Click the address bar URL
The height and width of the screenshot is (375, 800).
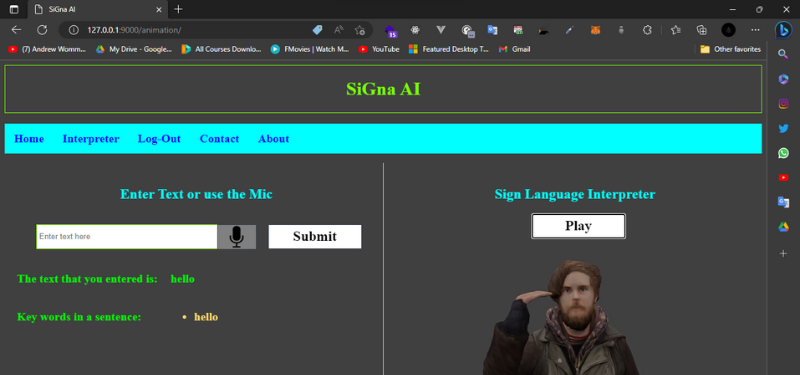(134, 30)
